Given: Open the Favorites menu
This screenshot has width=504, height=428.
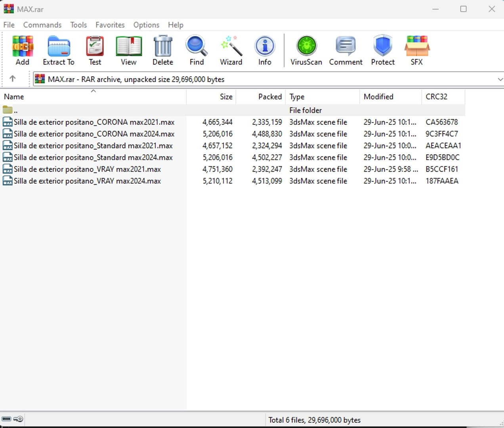Looking at the screenshot, I should 110,25.
